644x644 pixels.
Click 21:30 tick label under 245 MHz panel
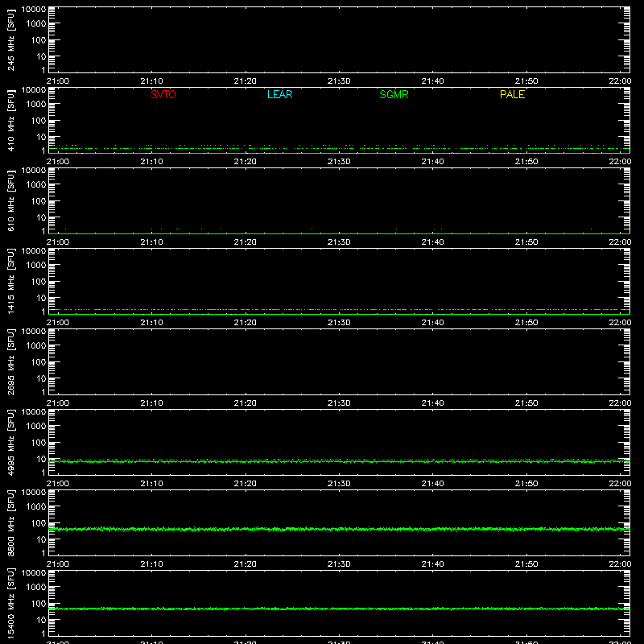(x=339, y=81)
